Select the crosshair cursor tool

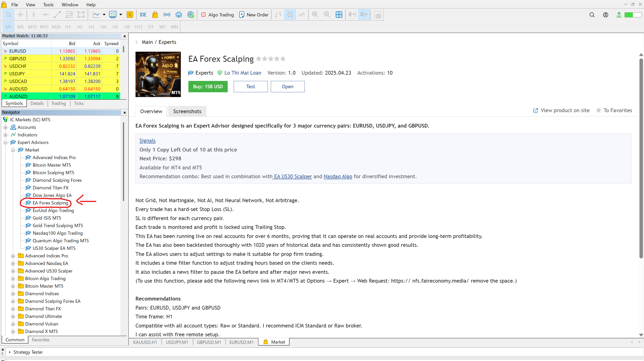(20, 15)
